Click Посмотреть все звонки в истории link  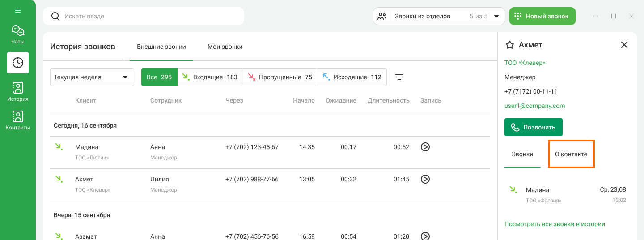555,224
